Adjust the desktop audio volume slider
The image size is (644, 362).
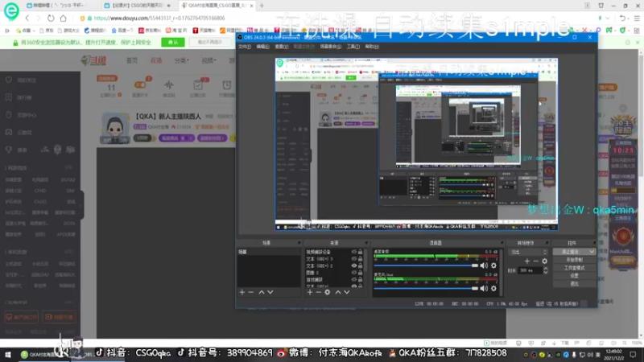point(427,265)
